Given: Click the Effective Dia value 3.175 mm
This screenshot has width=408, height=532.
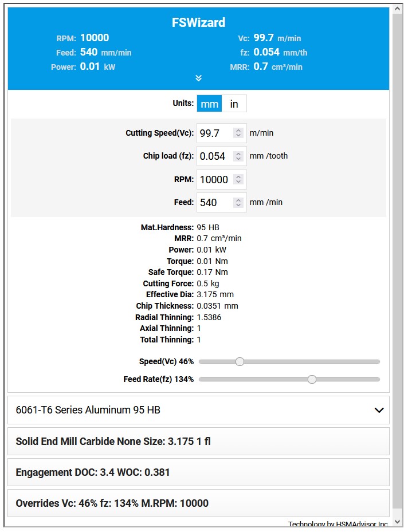Looking at the screenshot, I should pos(215,294).
